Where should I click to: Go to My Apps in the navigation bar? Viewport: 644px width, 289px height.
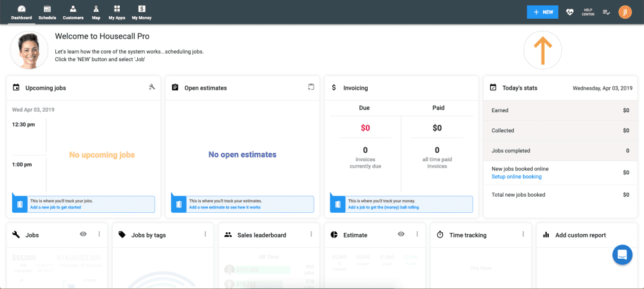tap(117, 12)
